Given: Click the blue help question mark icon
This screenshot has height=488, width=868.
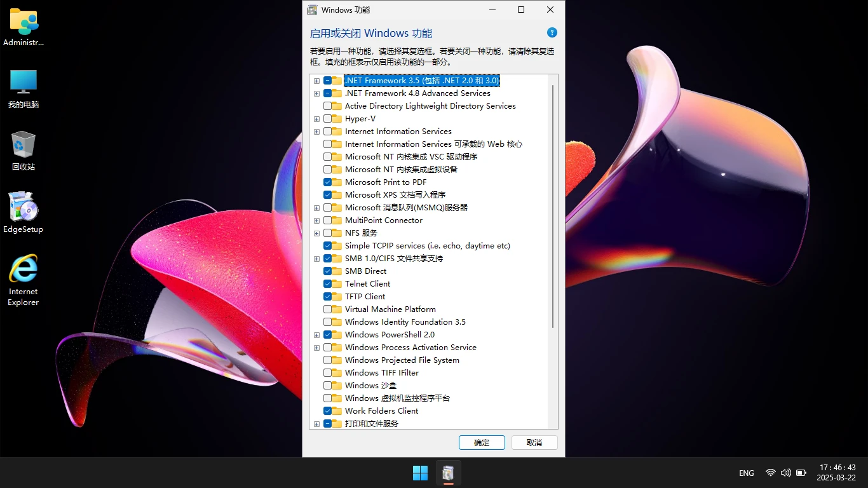Looking at the screenshot, I should (552, 32).
